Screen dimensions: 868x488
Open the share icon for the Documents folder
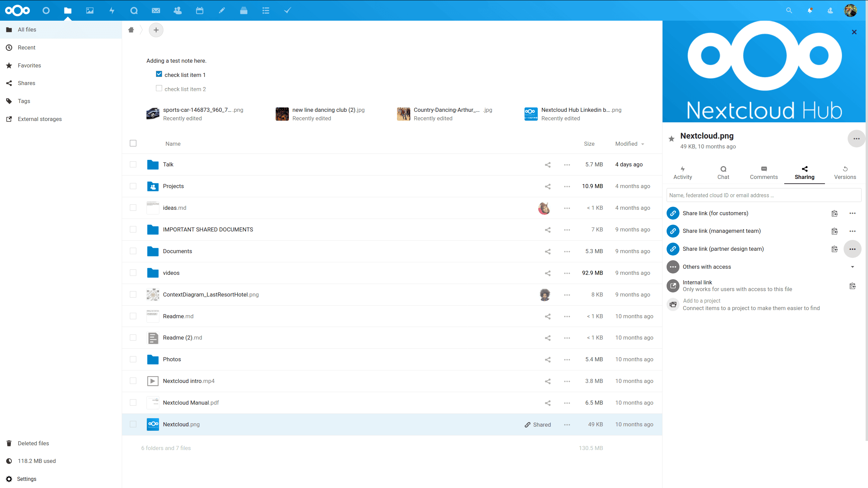pyautogui.click(x=548, y=251)
